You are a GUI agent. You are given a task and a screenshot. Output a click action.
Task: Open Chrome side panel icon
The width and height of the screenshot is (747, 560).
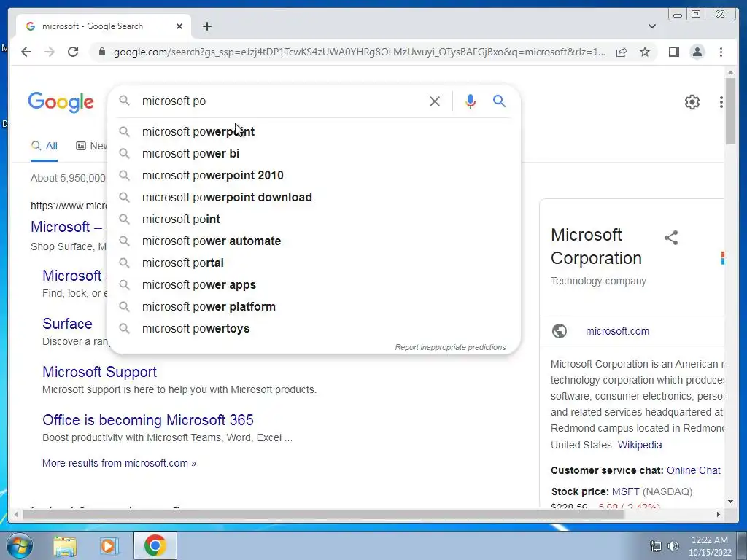click(673, 52)
